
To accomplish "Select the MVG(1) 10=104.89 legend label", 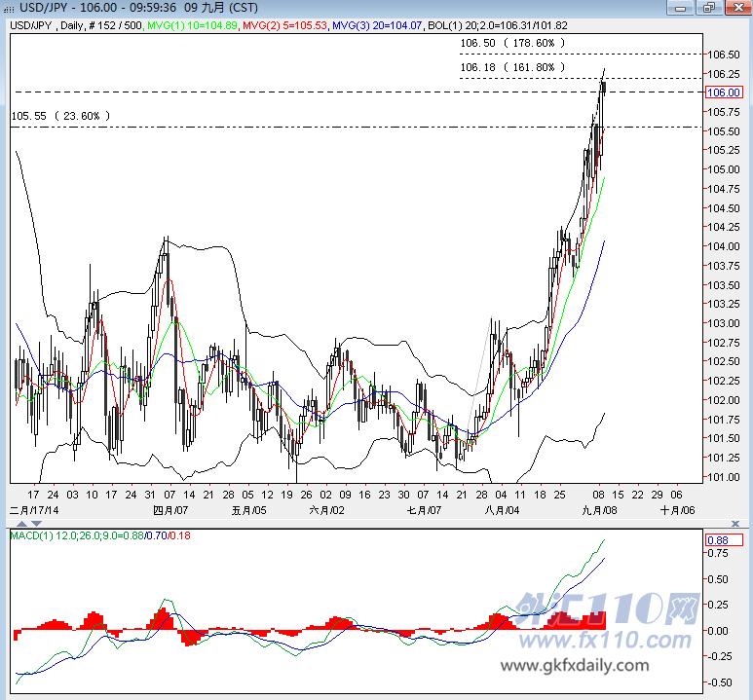I will click(x=192, y=25).
